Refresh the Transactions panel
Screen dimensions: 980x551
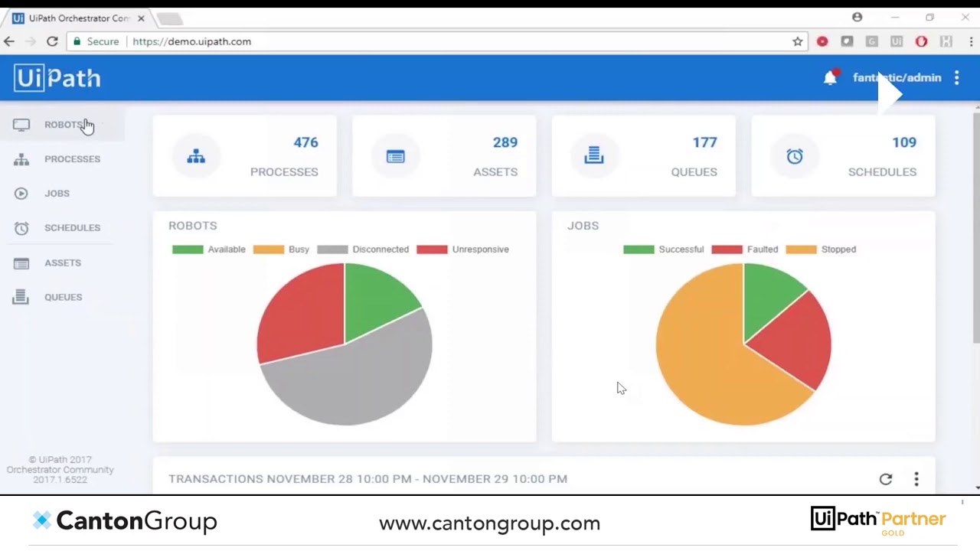coord(886,479)
